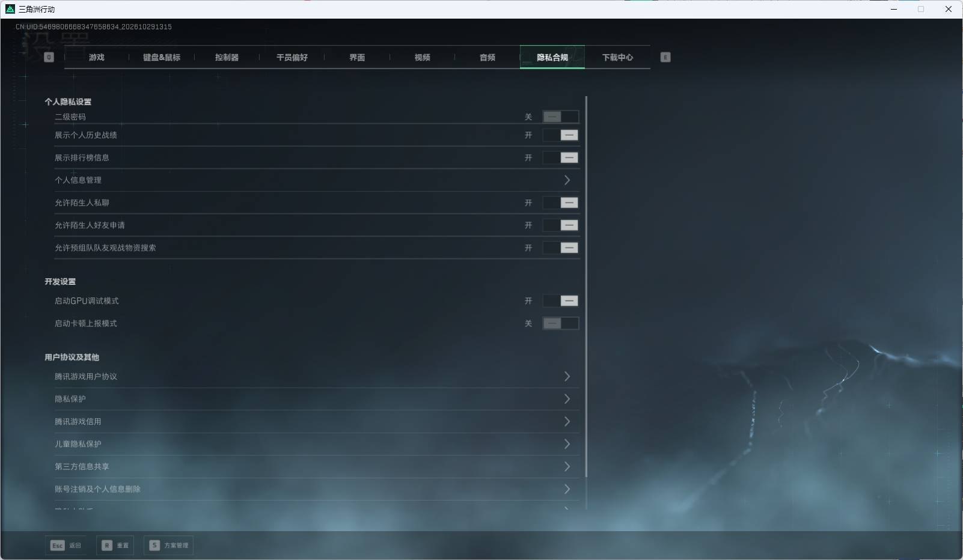
Task: Disable 展示个人历史战绩 toggle
Action: [560, 135]
